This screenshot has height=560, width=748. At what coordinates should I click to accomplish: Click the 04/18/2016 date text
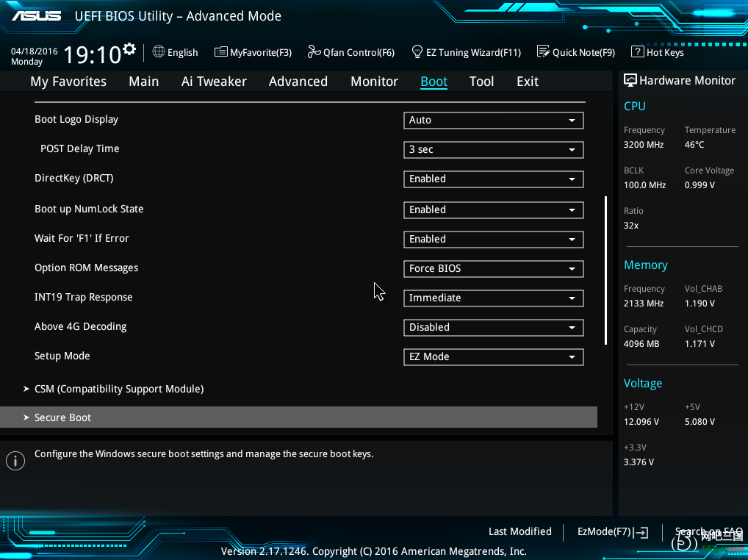point(35,51)
